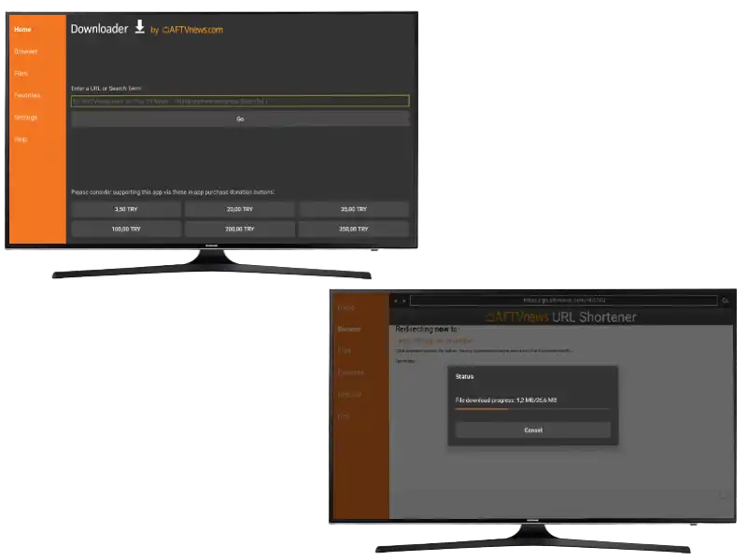Click the donation support message text

[x=173, y=192]
